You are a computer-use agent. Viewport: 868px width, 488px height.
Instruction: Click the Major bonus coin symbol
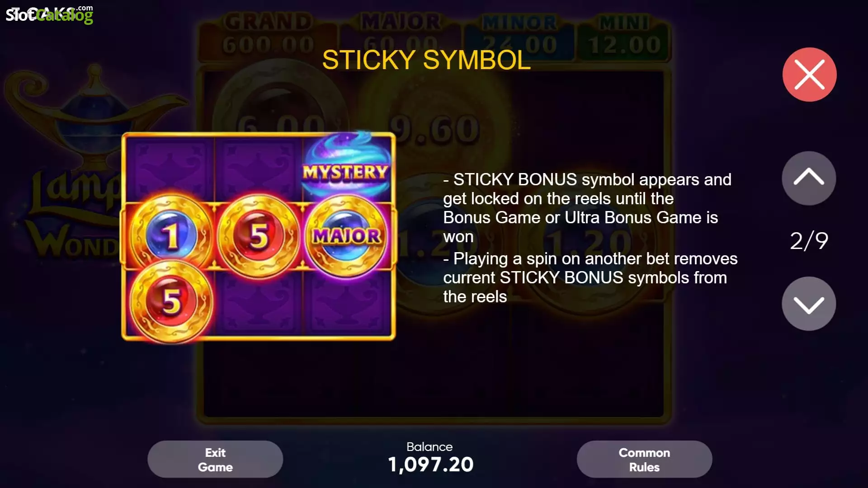click(346, 235)
